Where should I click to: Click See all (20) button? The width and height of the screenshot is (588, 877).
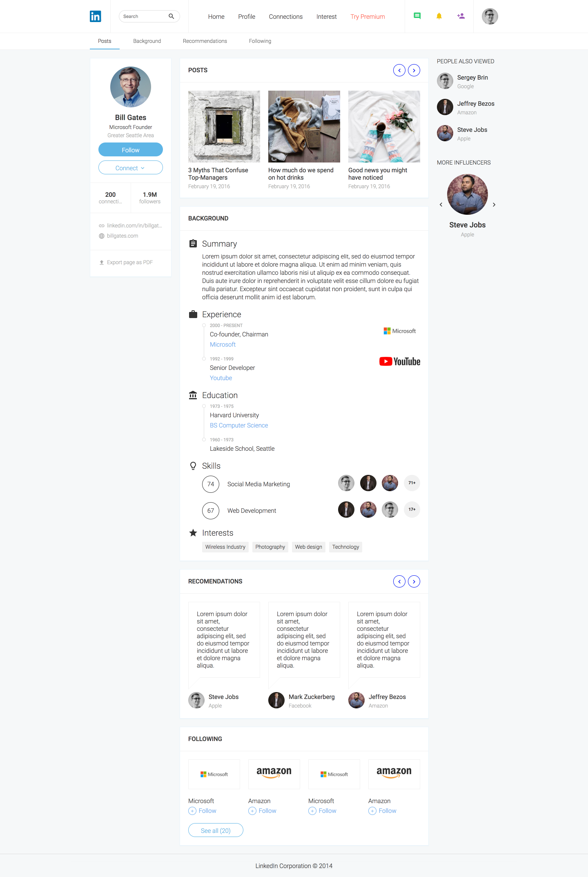216,830
